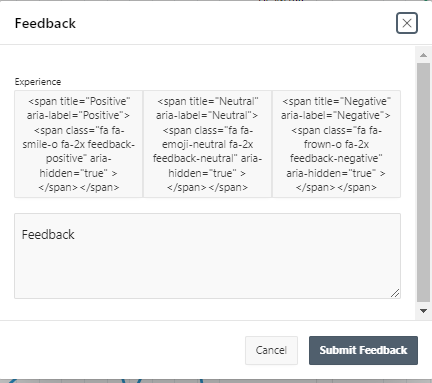Choose the Neutral experience rating
432x383 pixels.
207,144
